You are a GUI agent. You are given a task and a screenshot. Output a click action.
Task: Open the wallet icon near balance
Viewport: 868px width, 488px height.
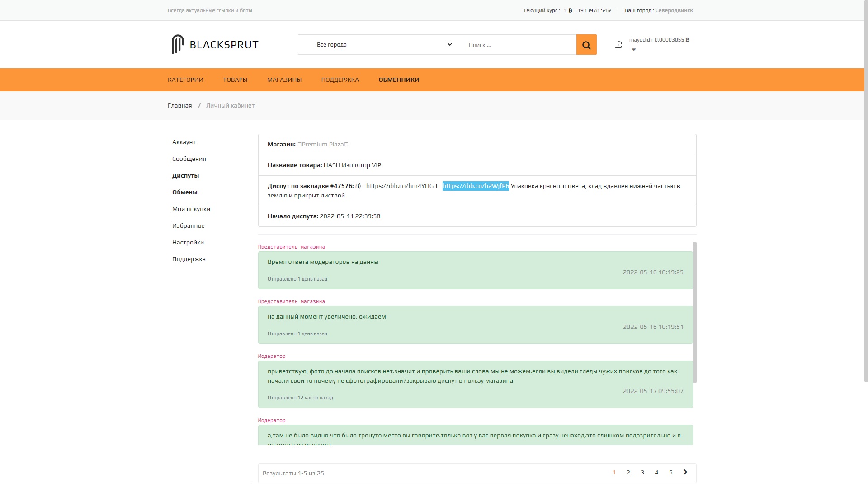pos(618,44)
